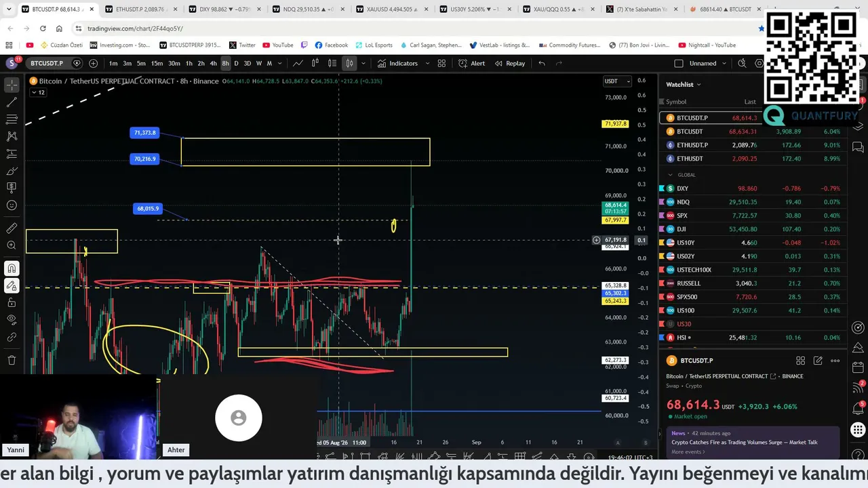Open the USDT currency dropdown on price scale

pyautogui.click(x=618, y=81)
